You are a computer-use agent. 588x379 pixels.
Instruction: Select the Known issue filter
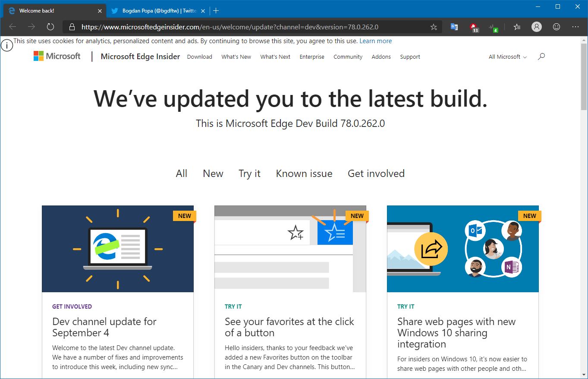pyautogui.click(x=304, y=174)
